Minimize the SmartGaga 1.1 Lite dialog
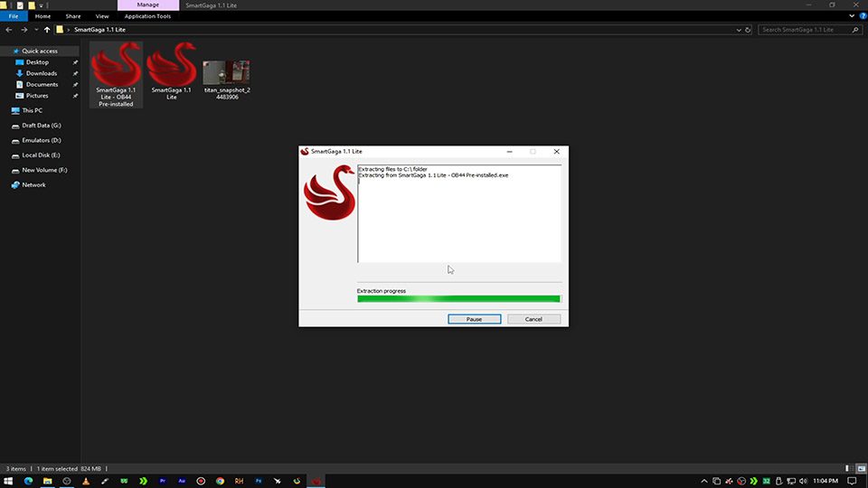The height and width of the screenshot is (488, 868). pos(509,152)
